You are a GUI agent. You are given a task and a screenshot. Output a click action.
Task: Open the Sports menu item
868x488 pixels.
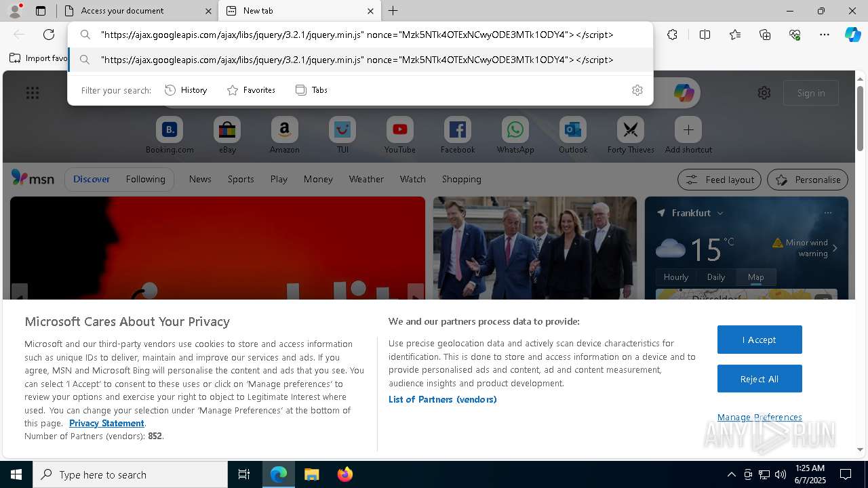click(x=241, y=179)
